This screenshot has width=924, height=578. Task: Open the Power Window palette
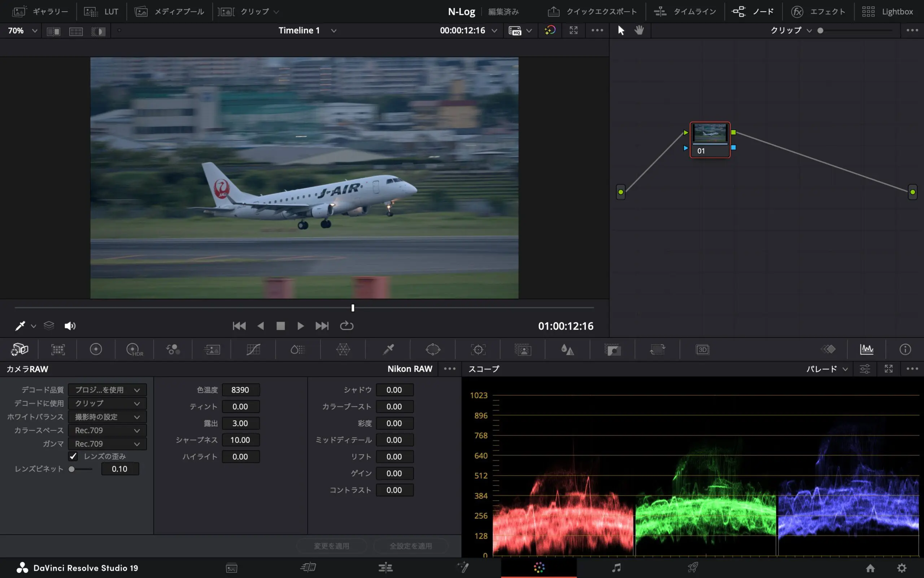(433, 349)
